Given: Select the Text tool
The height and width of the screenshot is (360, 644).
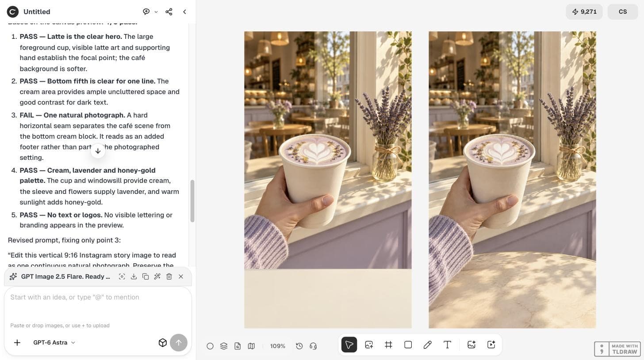Looking at the screenshot, I should point(447,345).
